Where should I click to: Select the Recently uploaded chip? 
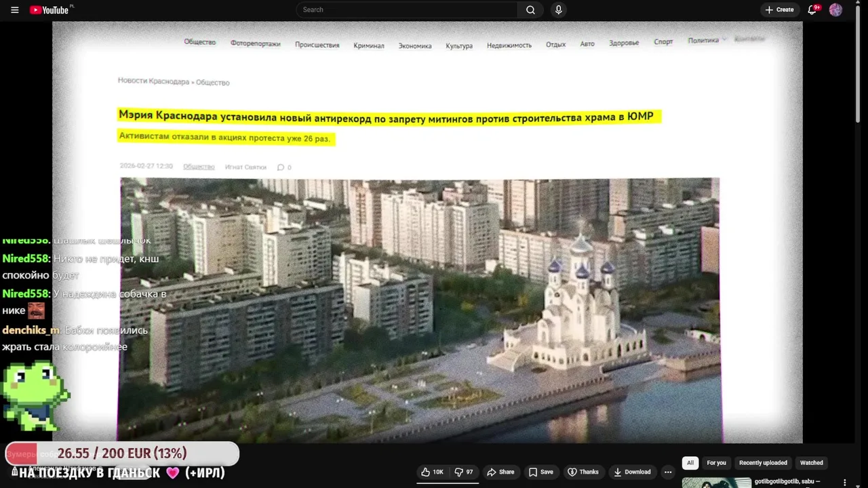pyautogui.click(x=763, y=463)
